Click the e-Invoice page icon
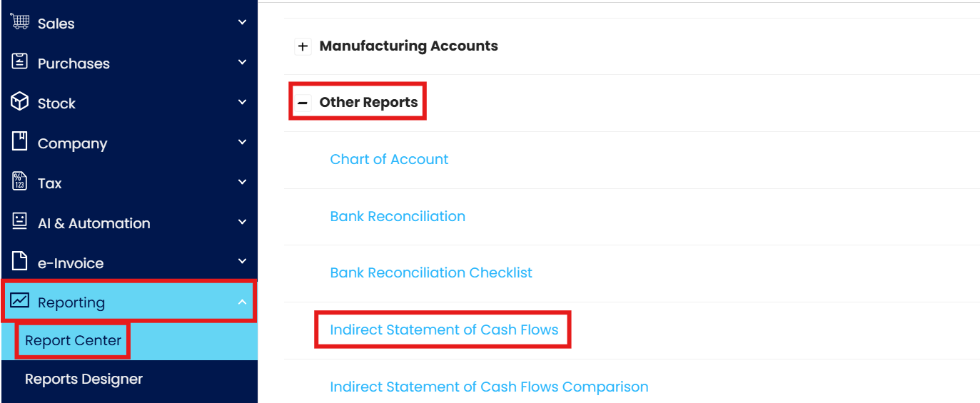The height and width of the screenshot is (403, 980). (x=19, y=262)
